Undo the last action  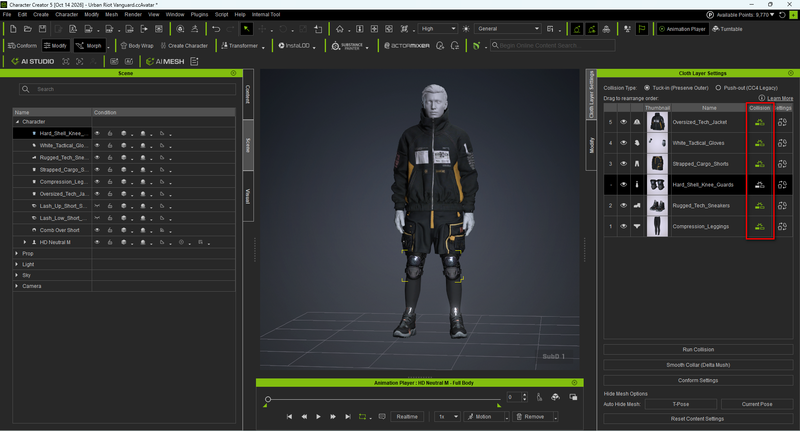click(216, 29)
